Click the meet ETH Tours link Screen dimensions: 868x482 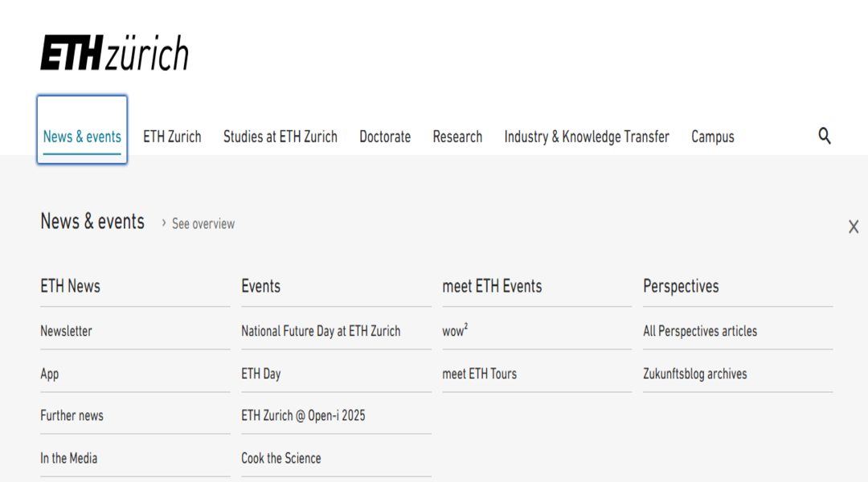(x=480, y=374)
